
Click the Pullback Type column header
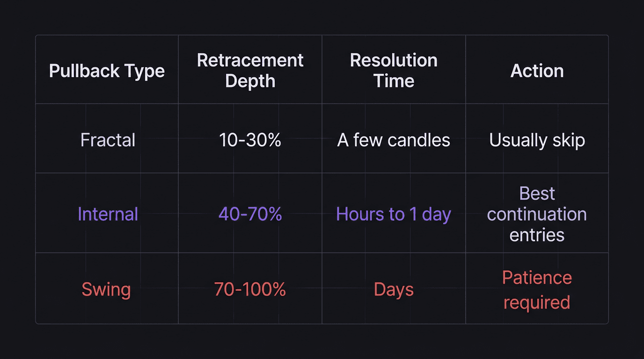point(107,71)
